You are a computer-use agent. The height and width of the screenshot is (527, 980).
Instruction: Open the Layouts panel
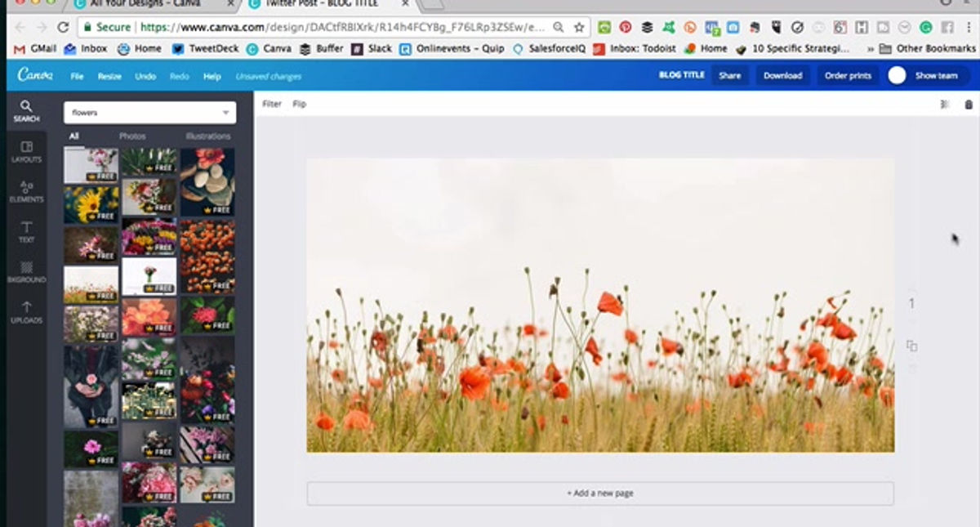tap(26, 151)
